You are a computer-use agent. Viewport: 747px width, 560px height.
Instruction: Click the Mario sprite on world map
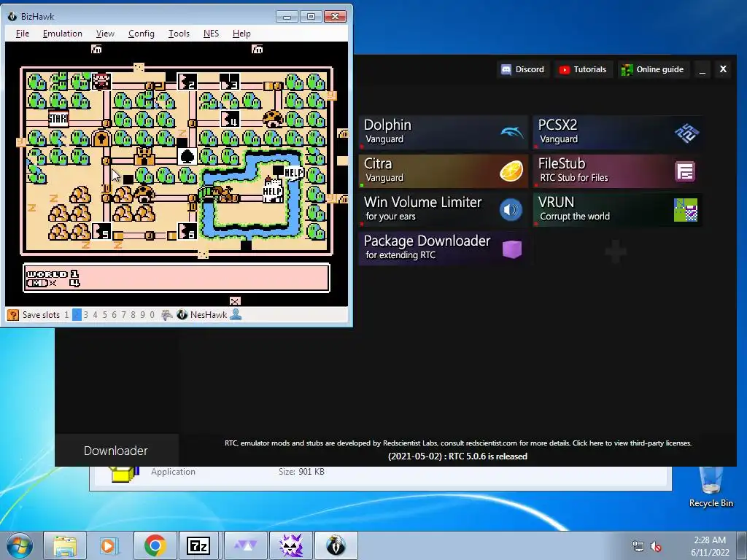pyautogui.click(x=101, y=81)
